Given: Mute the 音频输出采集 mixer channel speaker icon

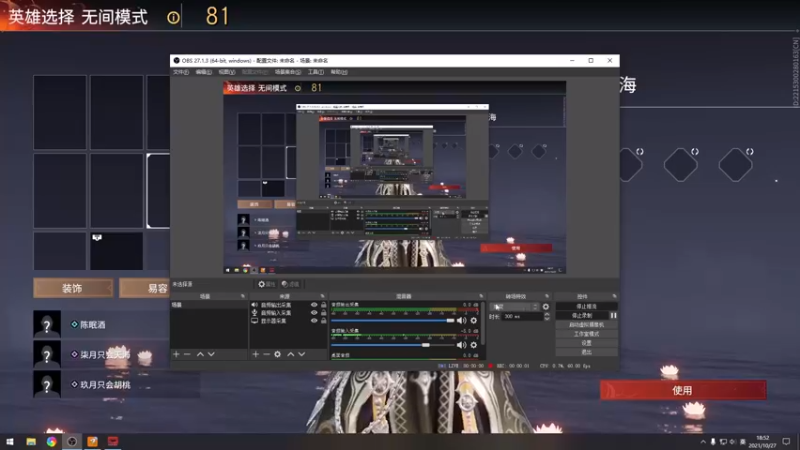Looking at the screenshot, I should [462, 320].
